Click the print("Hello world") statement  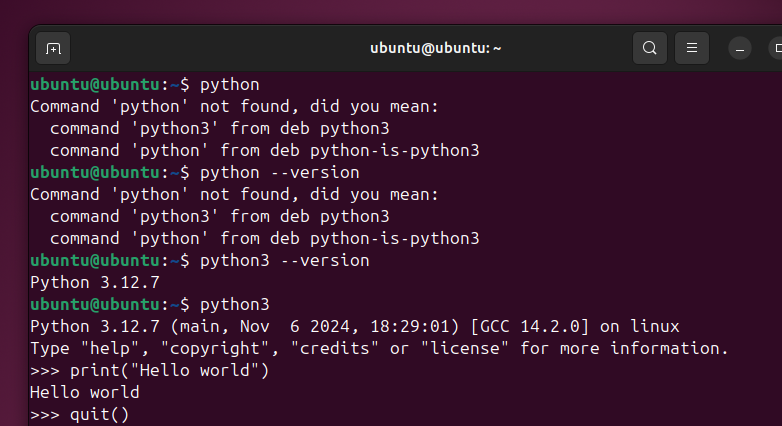[169, 371]
